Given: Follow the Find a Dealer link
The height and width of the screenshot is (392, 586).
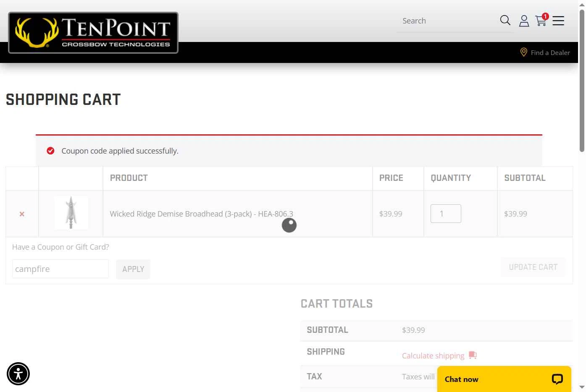Looking at the screenshot, I should tap(550, 52).
